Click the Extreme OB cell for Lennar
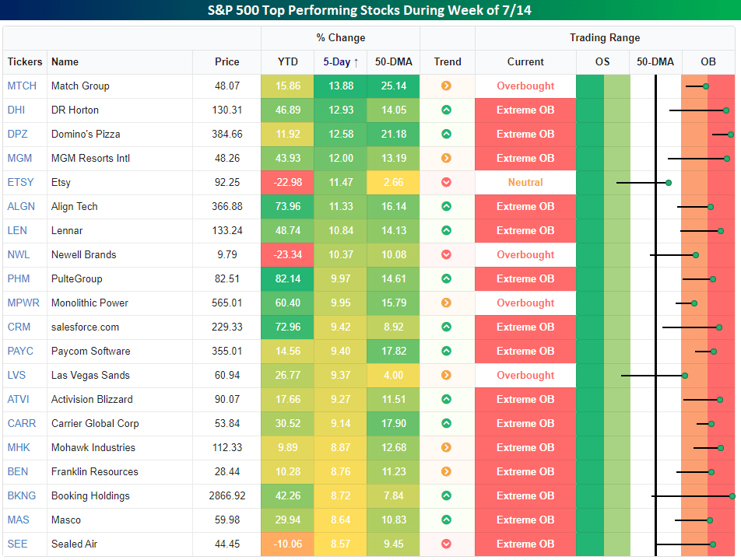 pyautogui.click(x=525, y=230)
